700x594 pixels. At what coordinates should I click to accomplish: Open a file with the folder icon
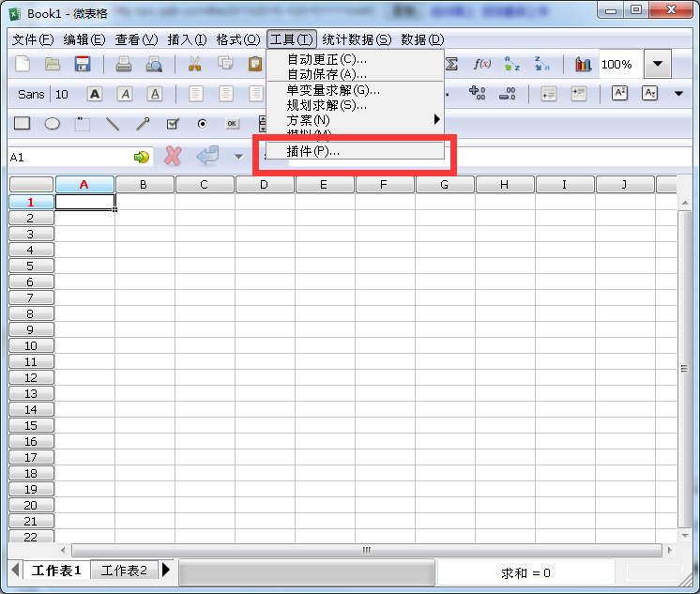coord(53,64)
